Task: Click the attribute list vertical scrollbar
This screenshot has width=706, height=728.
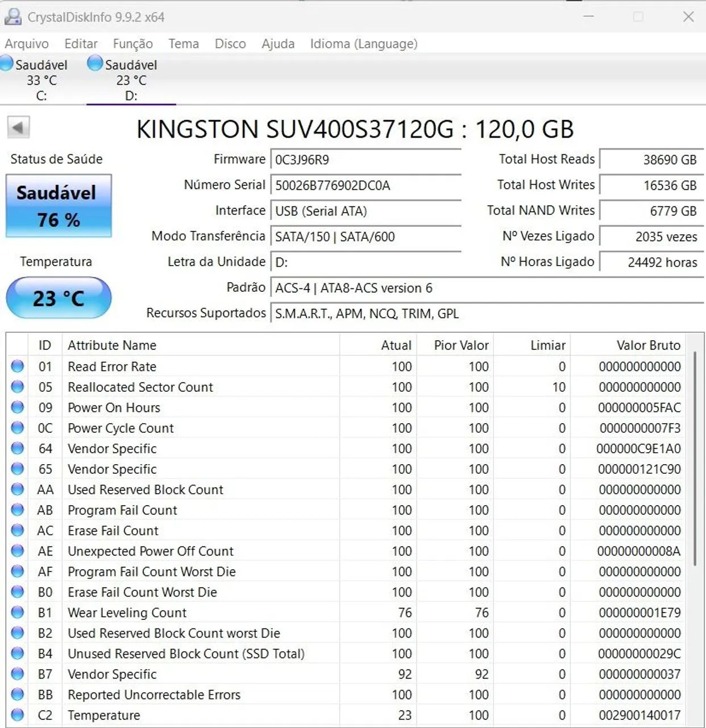Action: click(x=695, y=458)
